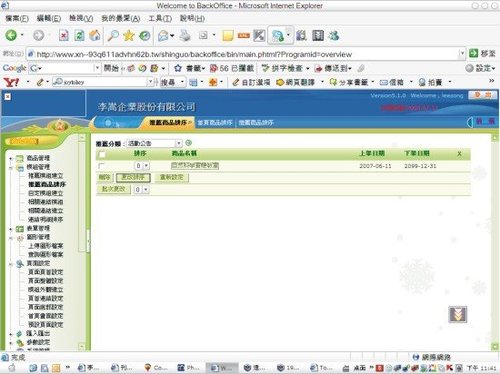
Task: Stop page loading with the red X icon
Action: click(x=63, y=35)
